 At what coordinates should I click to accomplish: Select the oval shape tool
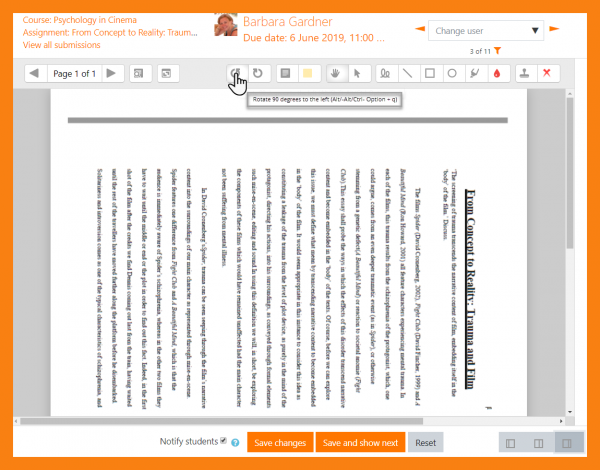[452, 73]
